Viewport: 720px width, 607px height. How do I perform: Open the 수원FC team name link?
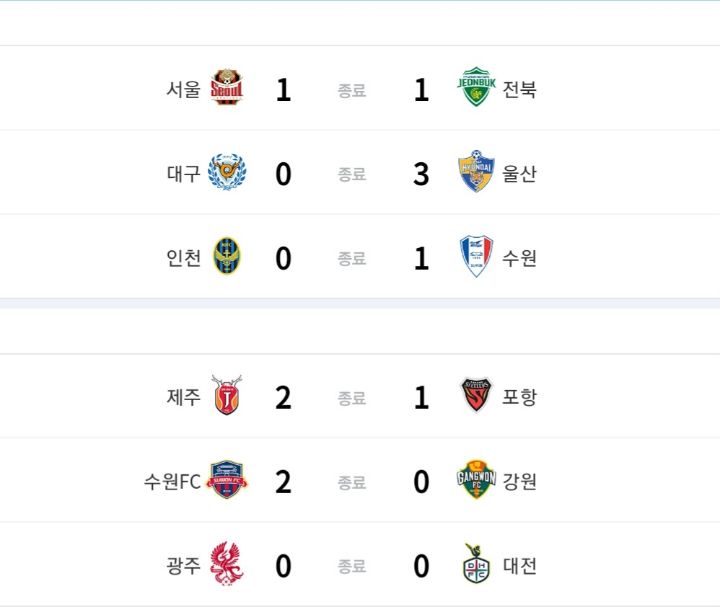(172, 481)
